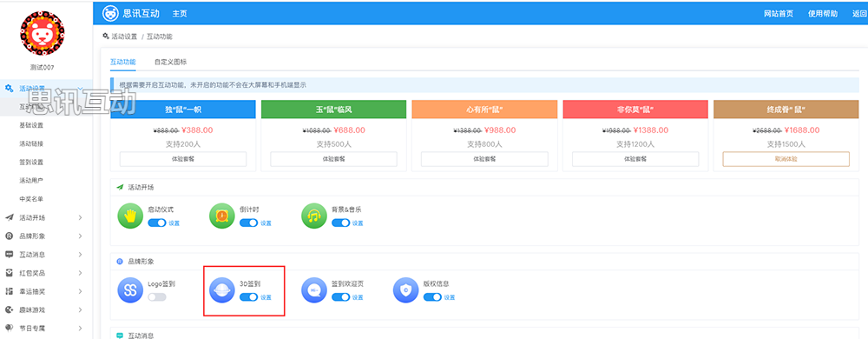Toggle the 3D签到 switch
868x339 pixels.
[248, 297]
